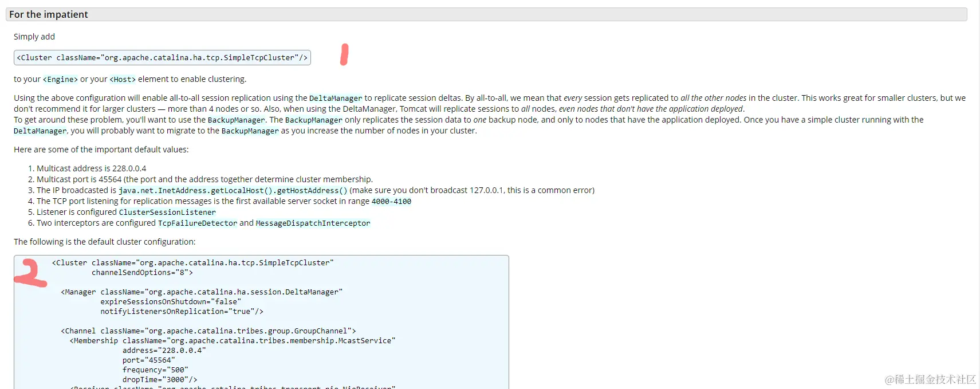
Task: Click list item 'Multicast port is 45564'
Action: (x=204, y=179)
